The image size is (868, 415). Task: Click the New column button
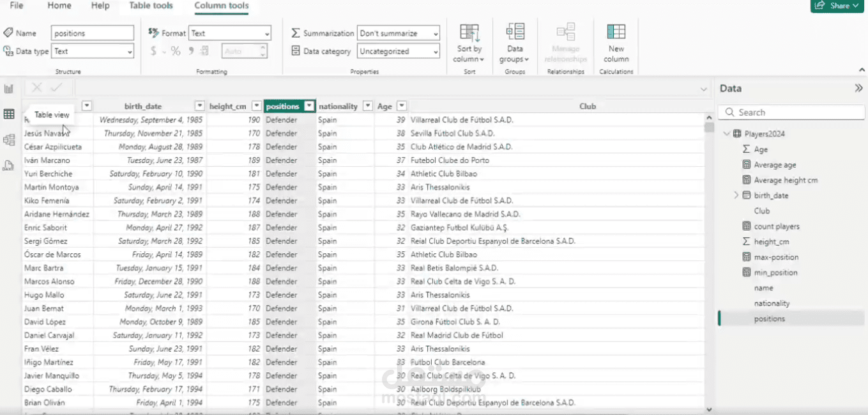click(x=616, y=43)
